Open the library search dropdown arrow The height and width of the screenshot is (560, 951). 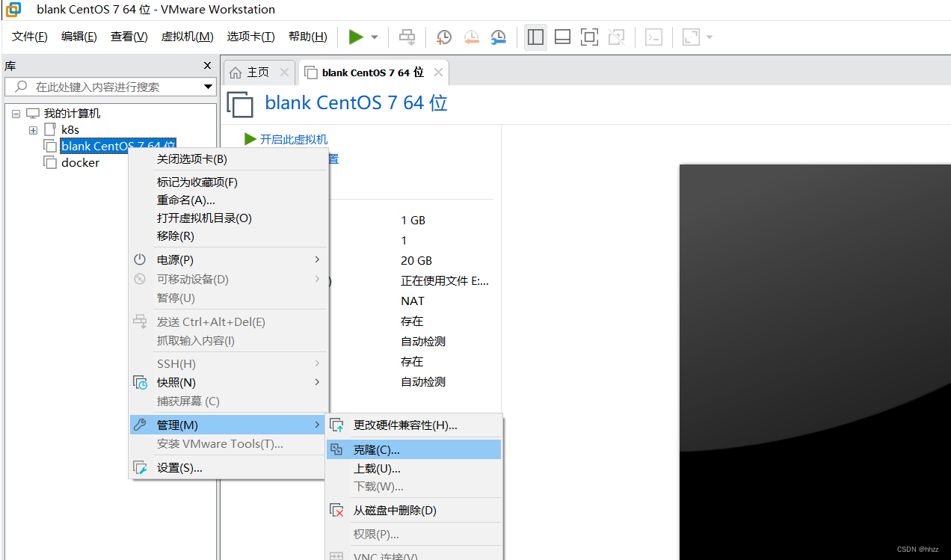pyautogui.click(x=208, y=87)
